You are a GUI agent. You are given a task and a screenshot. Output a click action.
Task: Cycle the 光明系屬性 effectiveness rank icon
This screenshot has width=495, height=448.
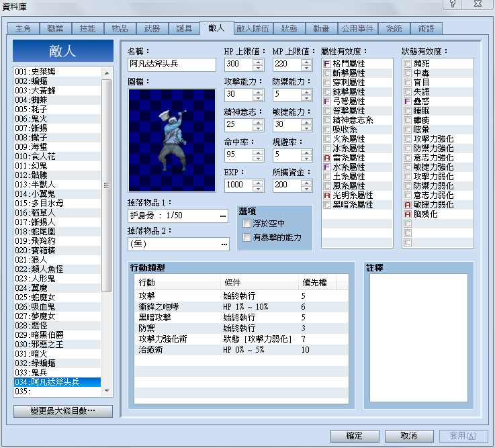pos(326,195)
